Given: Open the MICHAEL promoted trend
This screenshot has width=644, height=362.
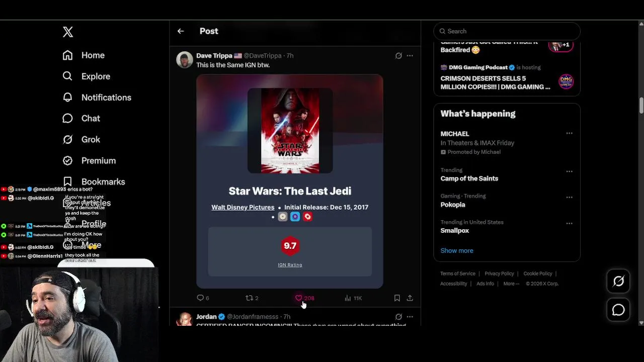Looking at the screenshot, I should 455,134.
